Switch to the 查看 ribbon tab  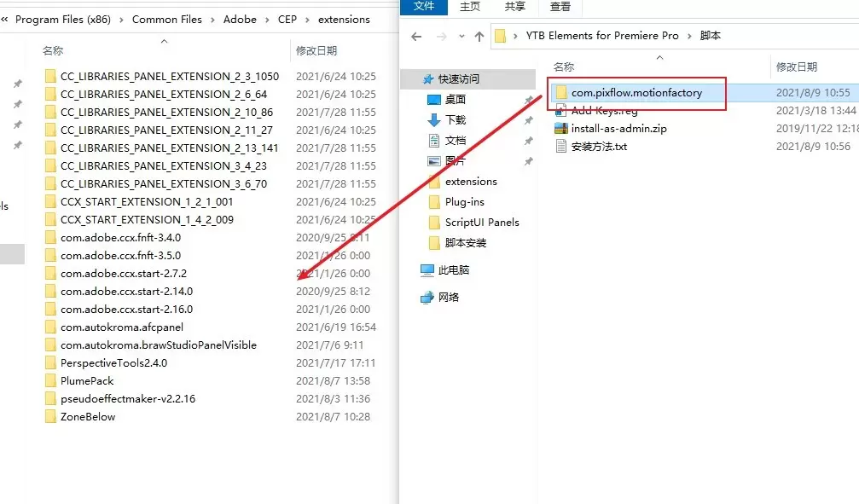click(x=560, y=7)
